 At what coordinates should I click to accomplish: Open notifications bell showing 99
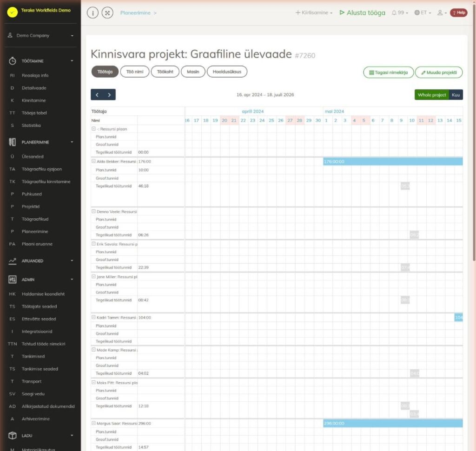399,13
